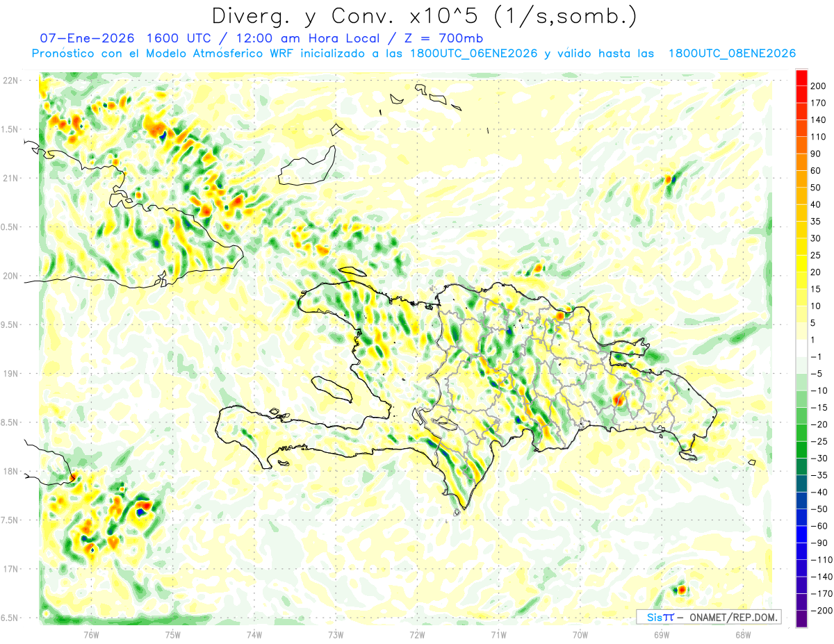Click the '18N' latitude axis label
Image resolution: width=834 pixels, height=644 pixels.
pos(11,471)
